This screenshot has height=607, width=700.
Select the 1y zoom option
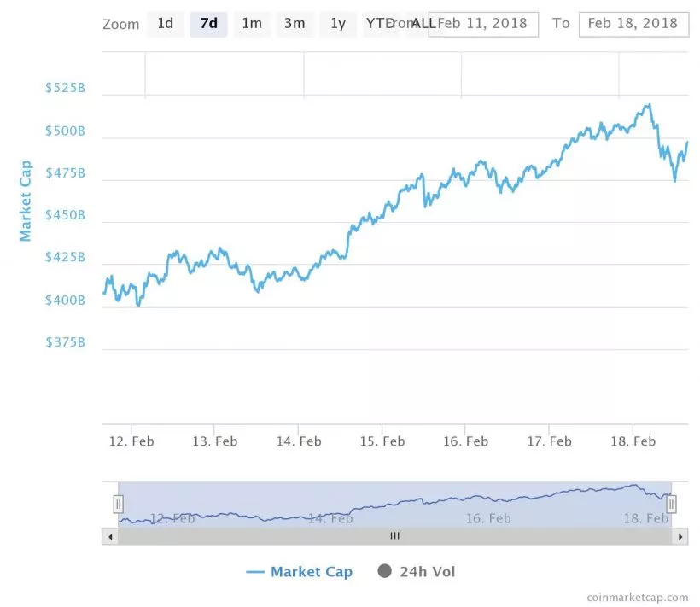click(338, 24)
